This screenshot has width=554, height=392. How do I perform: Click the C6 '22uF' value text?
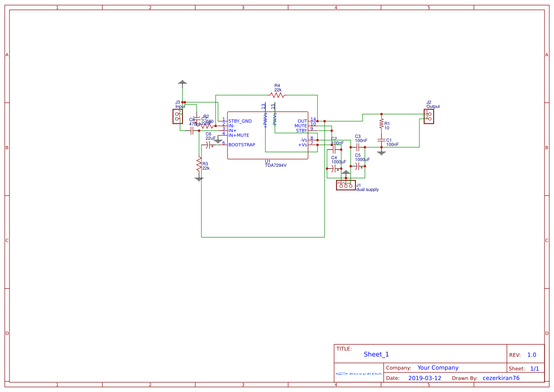210,138
